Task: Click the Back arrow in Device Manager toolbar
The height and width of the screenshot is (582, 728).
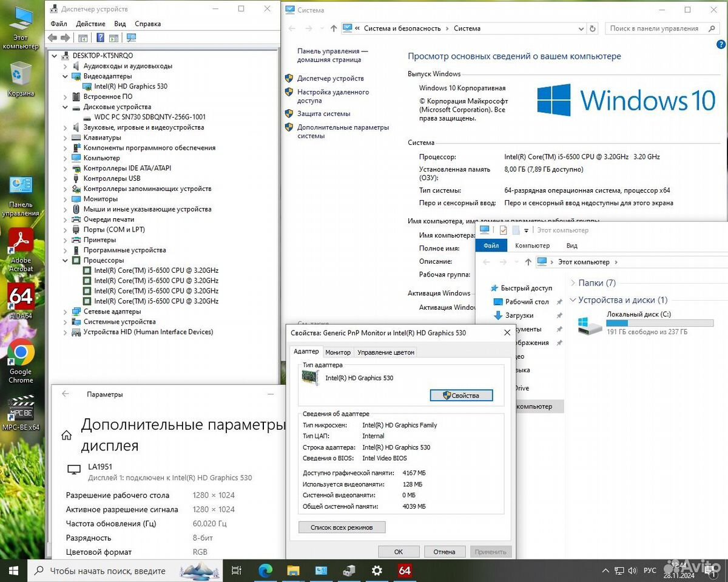Action: (x=53, y=38)
